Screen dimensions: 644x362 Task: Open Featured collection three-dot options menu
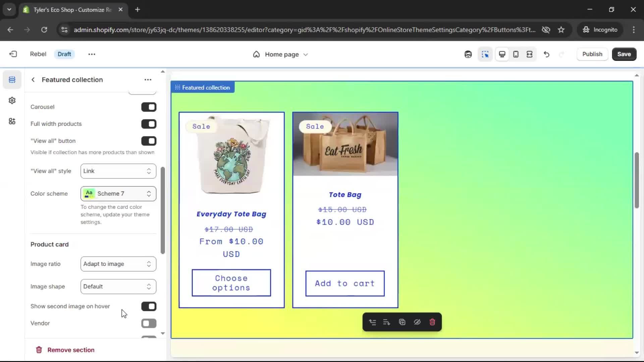tap(148, 80)
